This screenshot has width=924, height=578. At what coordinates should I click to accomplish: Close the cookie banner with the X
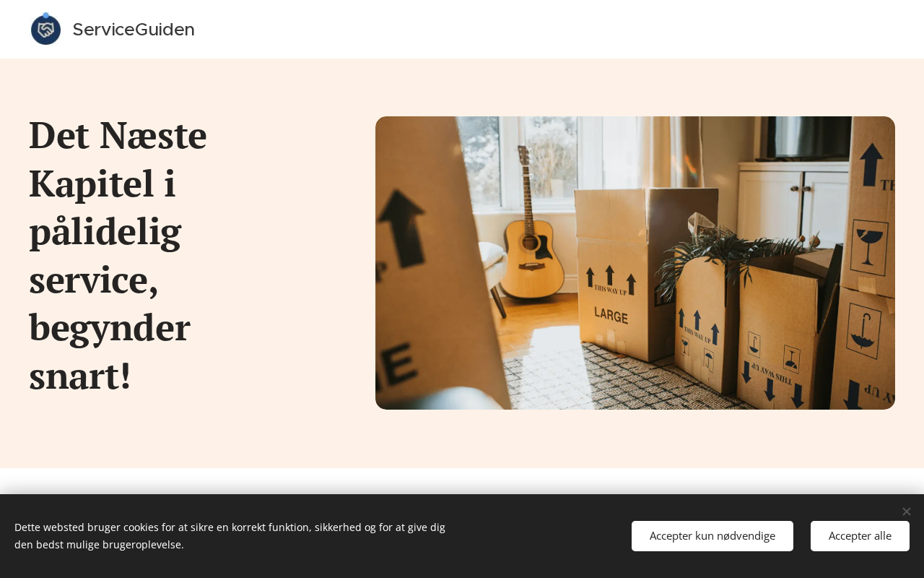pos(907,512)
